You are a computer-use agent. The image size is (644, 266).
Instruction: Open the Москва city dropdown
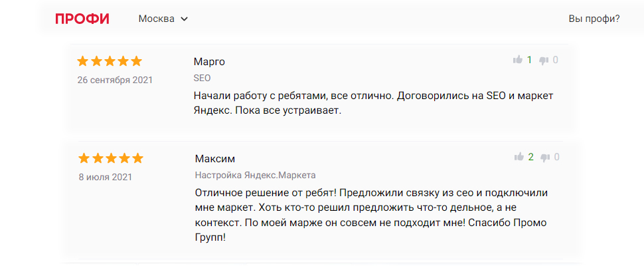point(163,19)
